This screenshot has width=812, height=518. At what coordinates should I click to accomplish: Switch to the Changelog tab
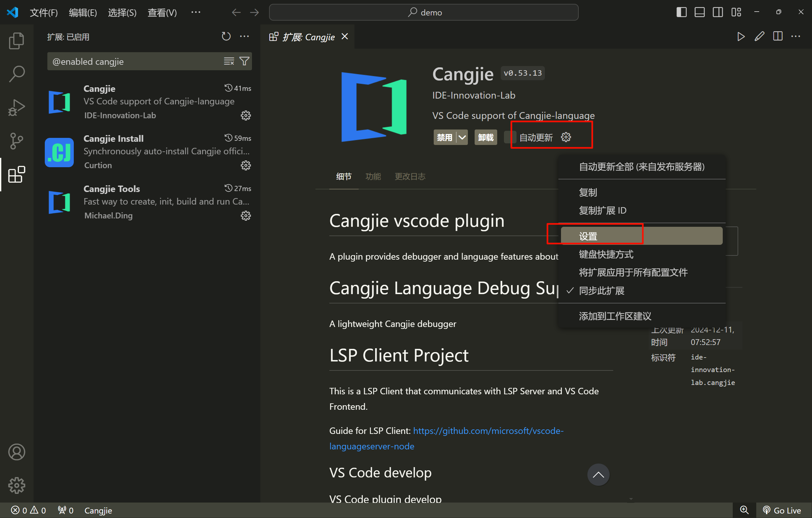click(410, 176)
